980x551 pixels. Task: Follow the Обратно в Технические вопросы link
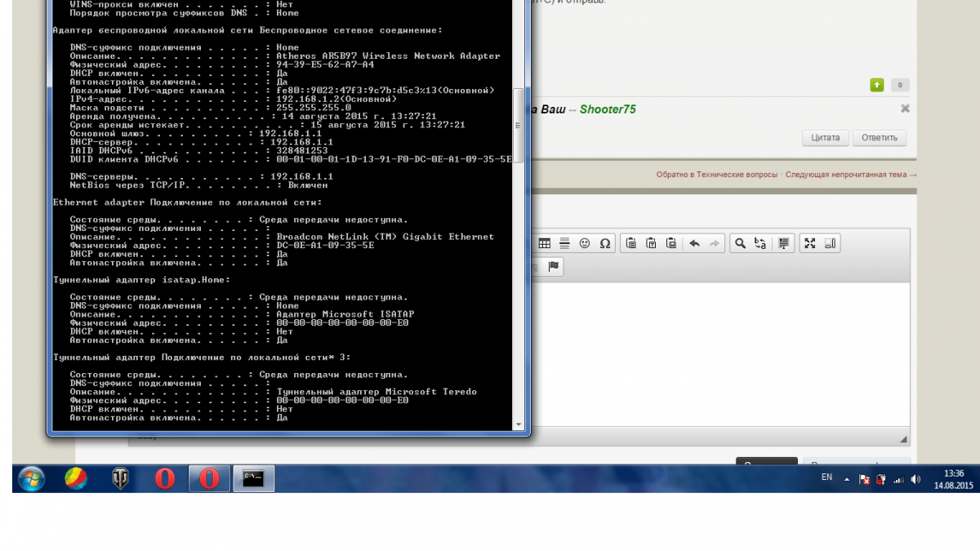point(716,175)
